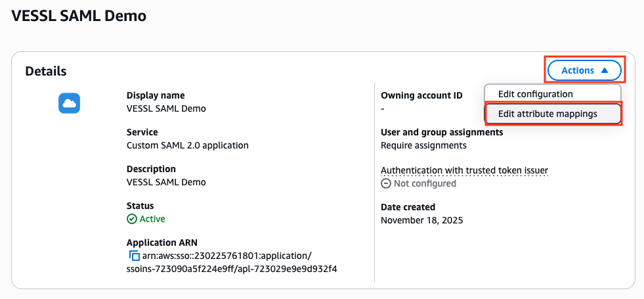Click the Details section heading
644x299 pixels.
pos(46,71)
